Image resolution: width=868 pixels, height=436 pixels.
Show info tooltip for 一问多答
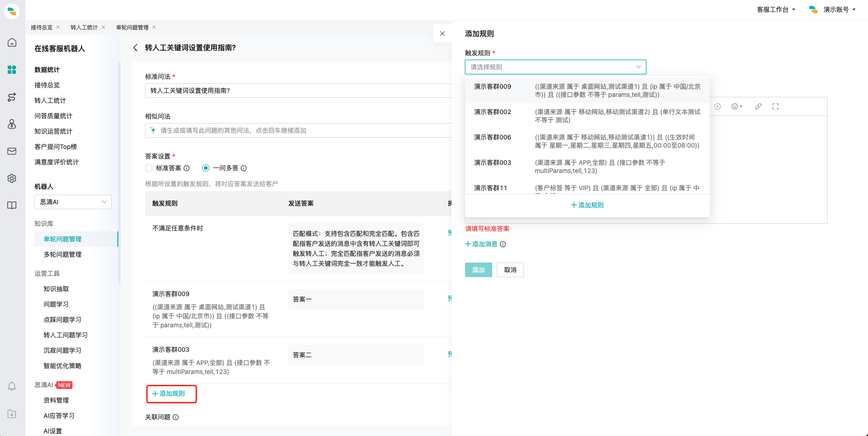coord(243,168)
